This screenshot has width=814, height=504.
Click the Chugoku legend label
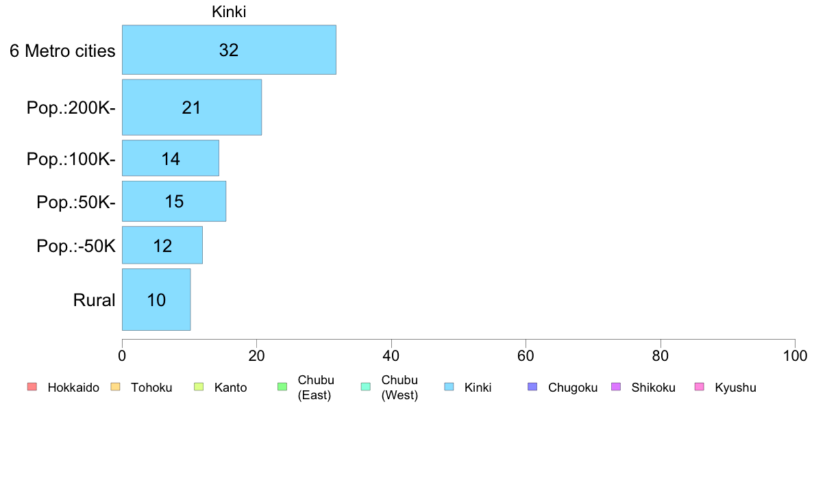coord(573,388)
